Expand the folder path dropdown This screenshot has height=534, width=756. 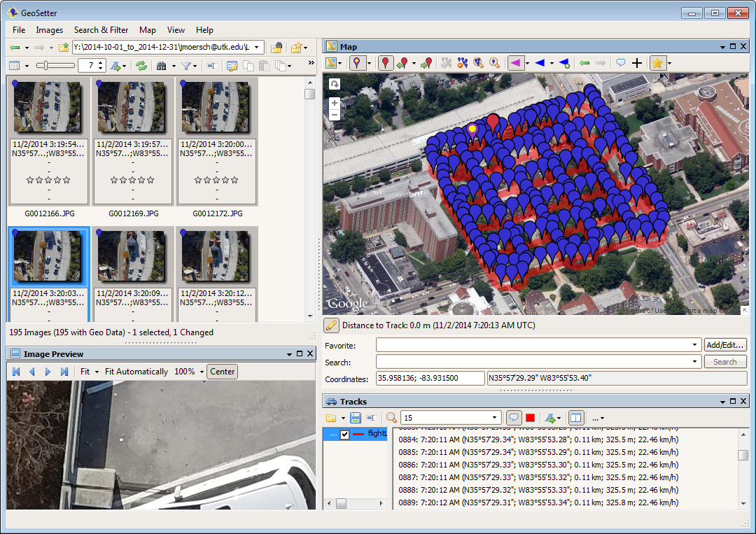point(258,48)
